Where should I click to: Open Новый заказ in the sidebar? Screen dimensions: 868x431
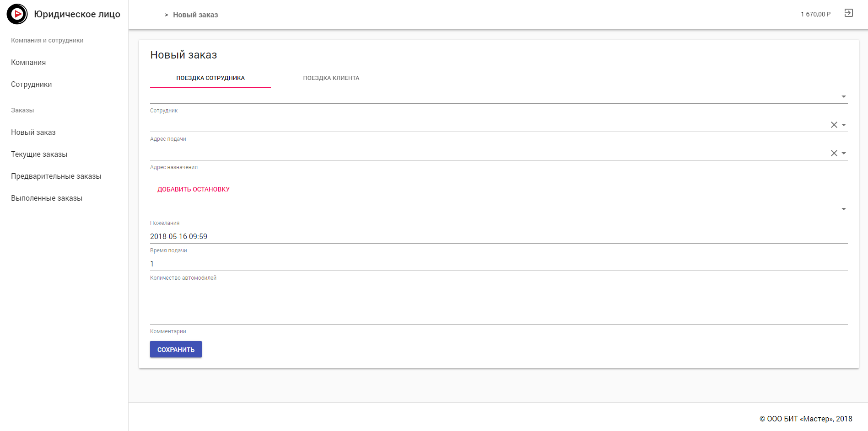33,133
